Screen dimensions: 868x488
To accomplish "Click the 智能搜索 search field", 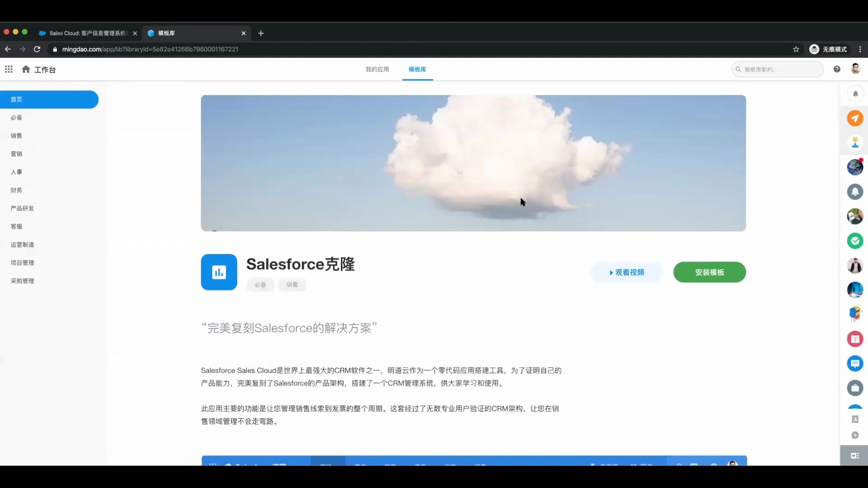I will [778, 69].
